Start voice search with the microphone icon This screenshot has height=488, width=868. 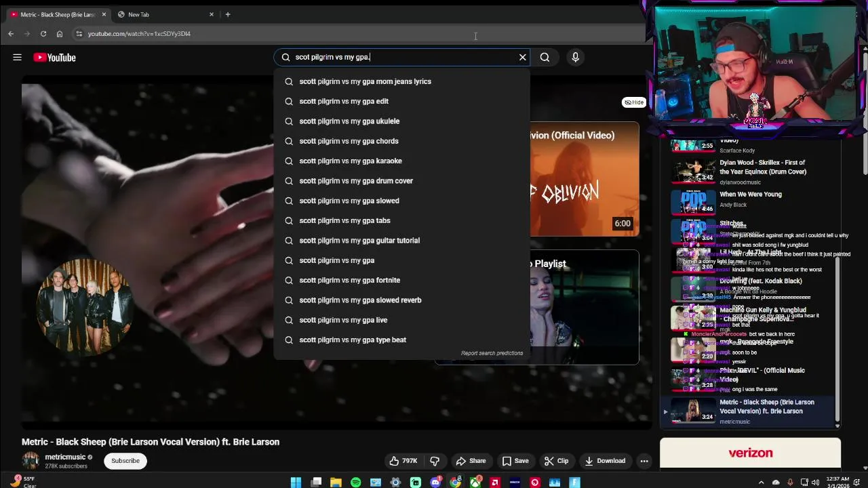(x=575, y=57)
